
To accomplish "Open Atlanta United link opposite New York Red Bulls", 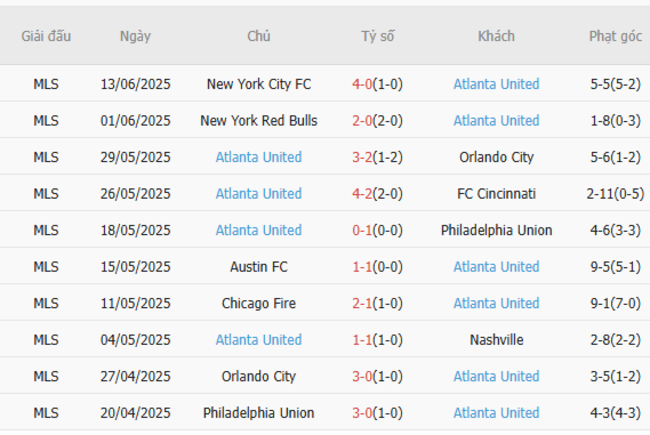I will 496,121.
